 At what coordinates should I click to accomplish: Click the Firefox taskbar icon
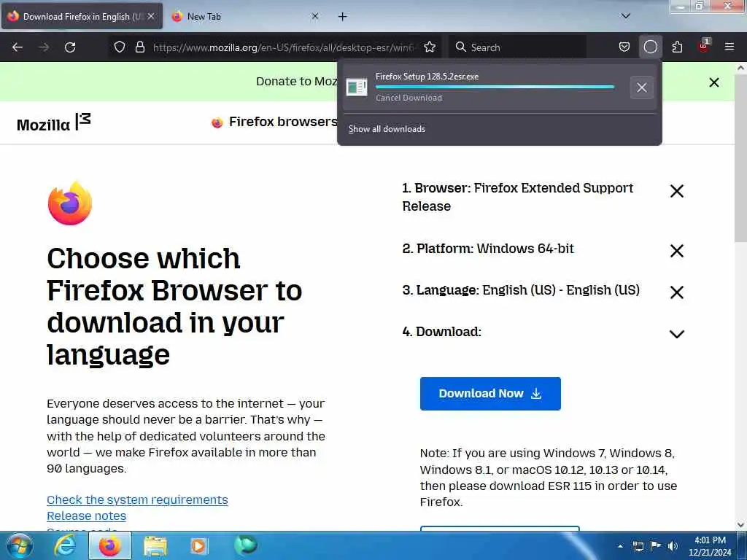click(x=110, y=545)
